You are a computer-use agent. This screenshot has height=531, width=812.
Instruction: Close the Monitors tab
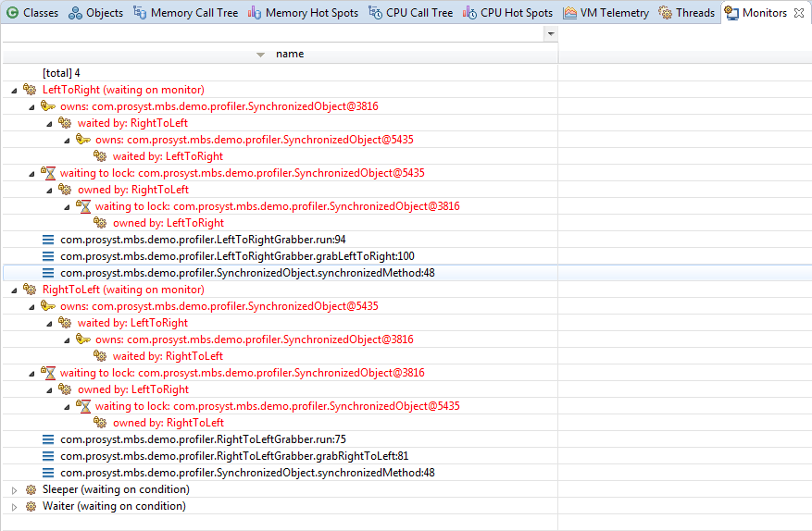(799, 13)
